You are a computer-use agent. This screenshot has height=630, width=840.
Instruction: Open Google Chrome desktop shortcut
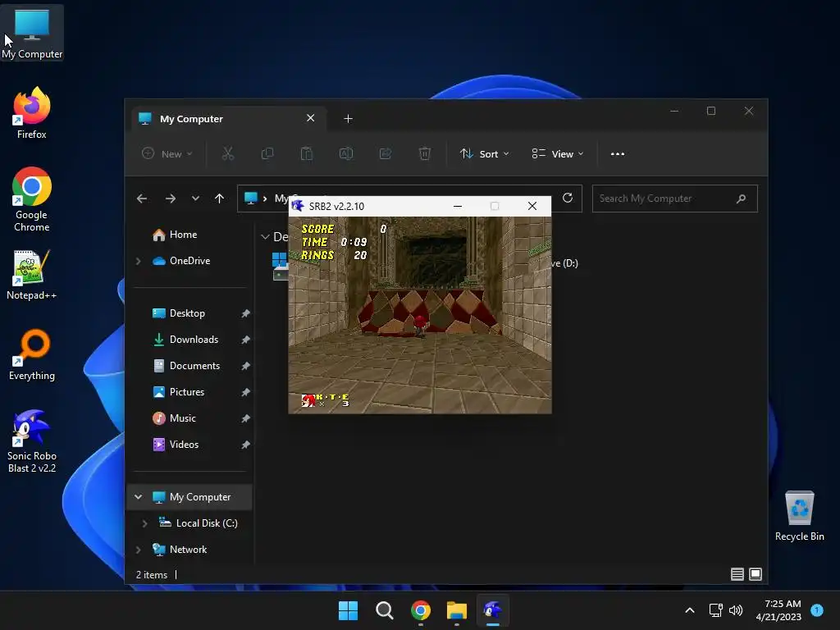pos(32,199)
